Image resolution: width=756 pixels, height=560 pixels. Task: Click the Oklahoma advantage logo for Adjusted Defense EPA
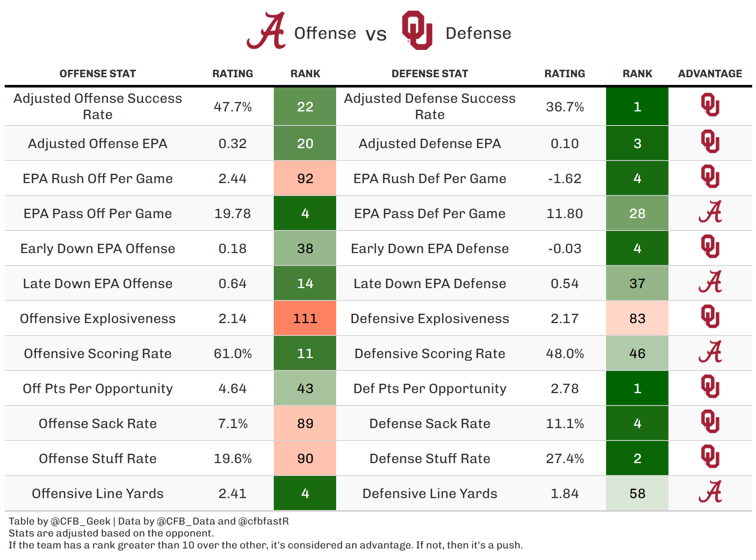(x=710, y=142)
